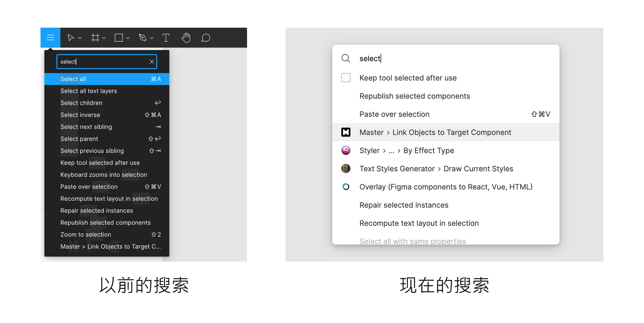Select the Frame tool

(95, 38)
